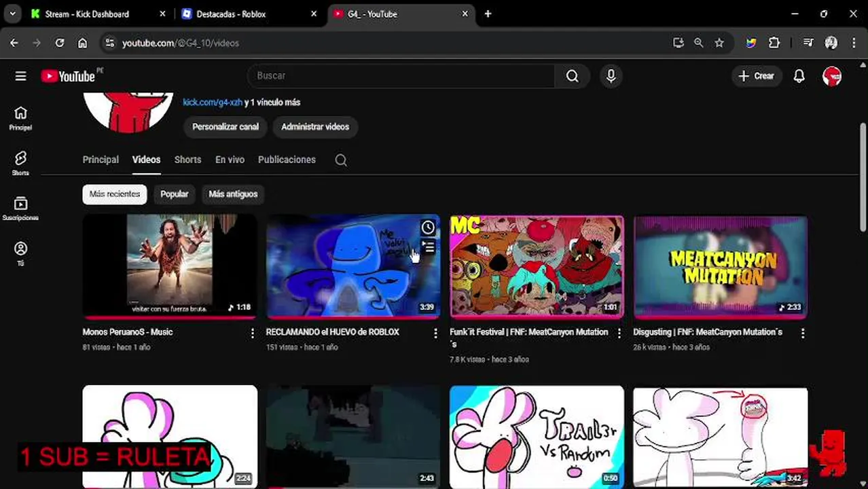The height and width of the screenshot is (489, 868).
Task: Open options for Disgusting FNF video
Action: (x=803, y=333)
